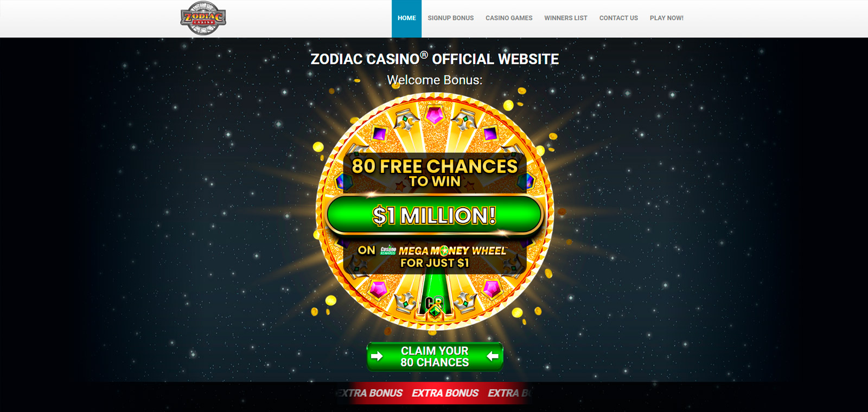Screen dimensions: 868x412
Task: Click the Claim Your 80 Chances button
Action: [x=435, y=357]
